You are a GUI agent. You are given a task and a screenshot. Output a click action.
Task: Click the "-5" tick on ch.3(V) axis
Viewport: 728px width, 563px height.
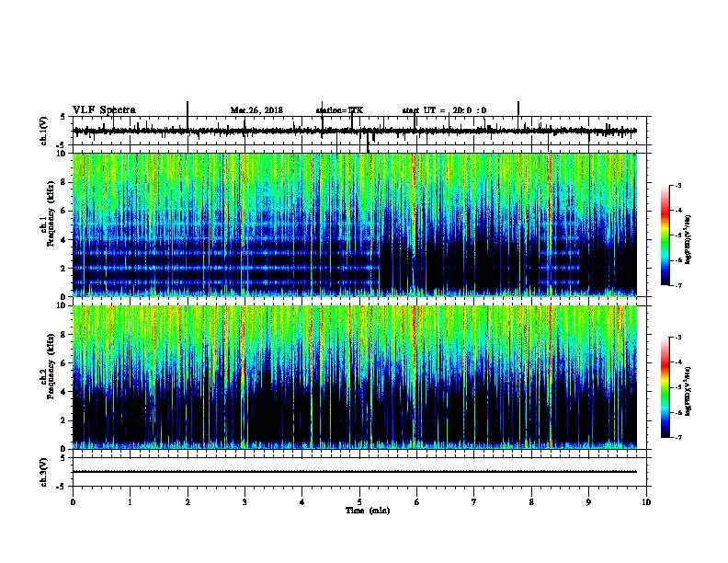tap(62, 487)
